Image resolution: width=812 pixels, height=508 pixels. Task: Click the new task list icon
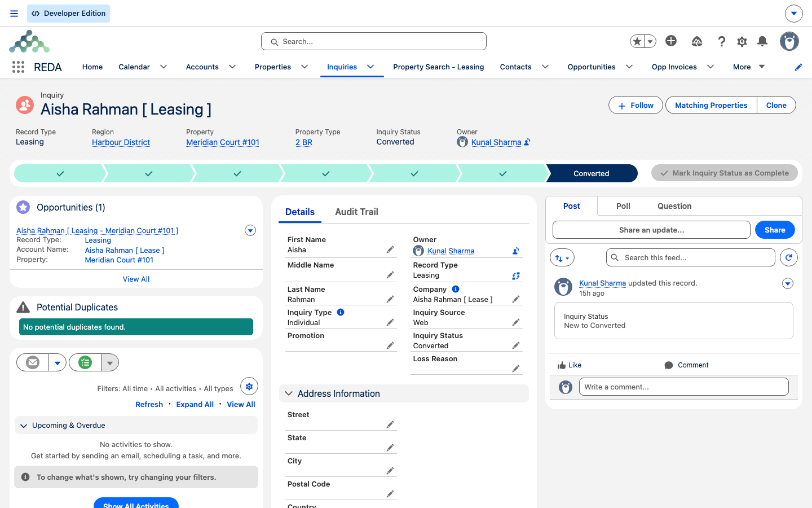coord(85,362)
